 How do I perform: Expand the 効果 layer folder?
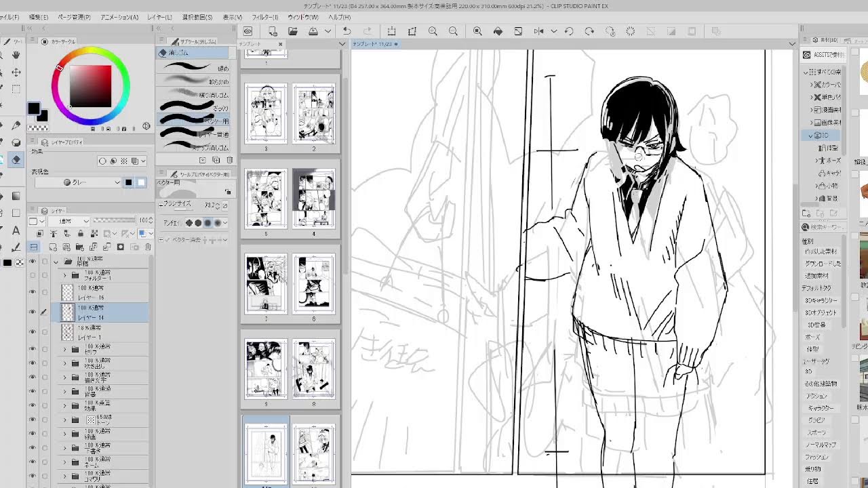coord(65,405)
